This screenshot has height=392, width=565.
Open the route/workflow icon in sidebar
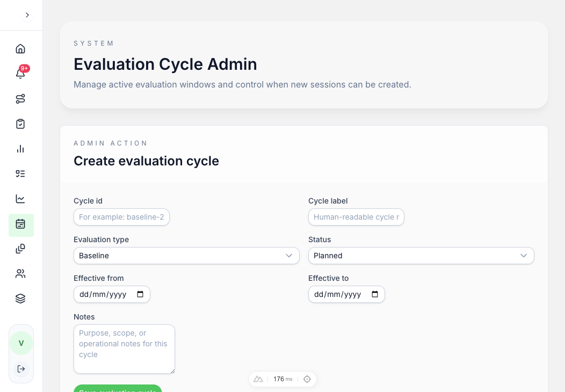click(20, 99)
